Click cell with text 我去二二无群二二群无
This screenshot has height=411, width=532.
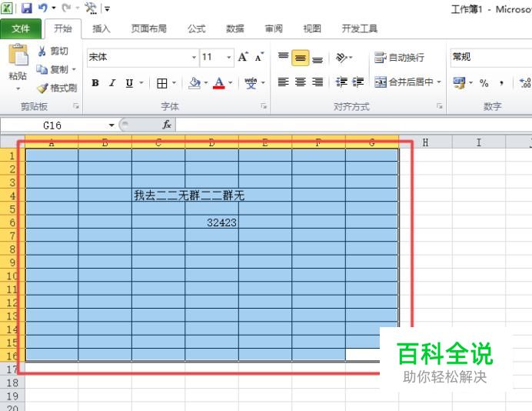pos(158,195)
